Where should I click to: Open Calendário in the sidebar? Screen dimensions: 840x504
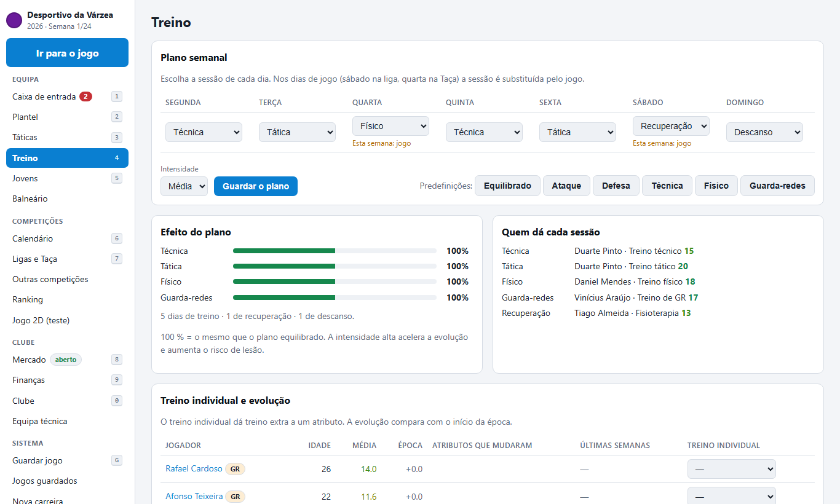(x=67, y=238)
